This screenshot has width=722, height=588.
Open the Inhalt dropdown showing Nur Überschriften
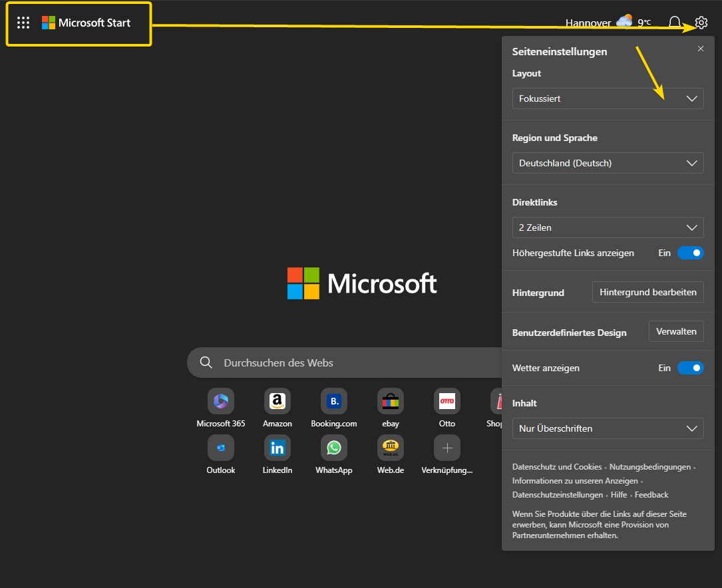[608, 428]
